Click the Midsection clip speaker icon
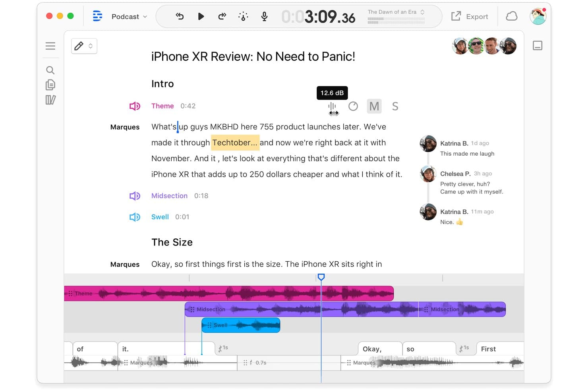588x392 pixels. (135, 196)
